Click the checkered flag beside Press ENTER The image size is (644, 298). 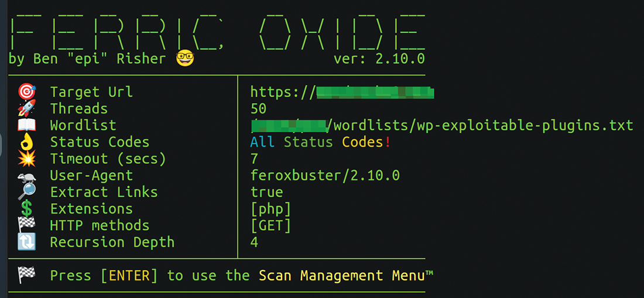(x=27, y=275)
